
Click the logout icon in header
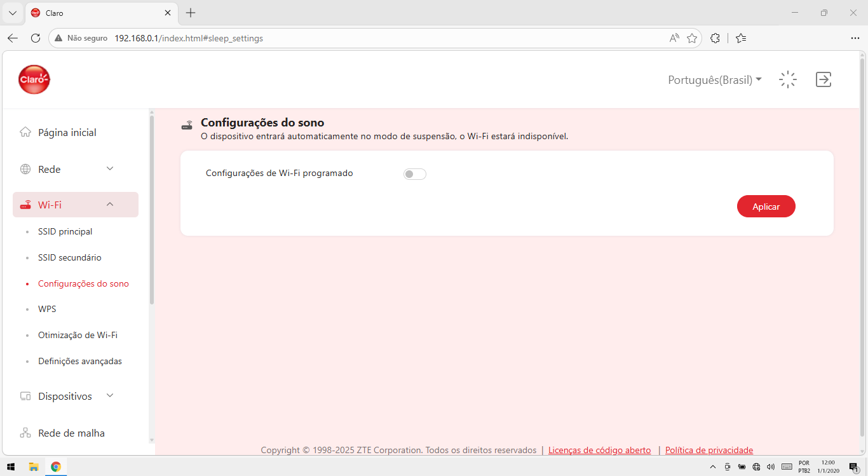(824, 79)
